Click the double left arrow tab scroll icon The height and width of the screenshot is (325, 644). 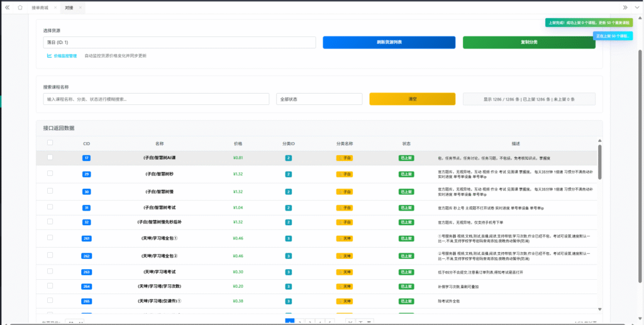click(x=7, y=8)
